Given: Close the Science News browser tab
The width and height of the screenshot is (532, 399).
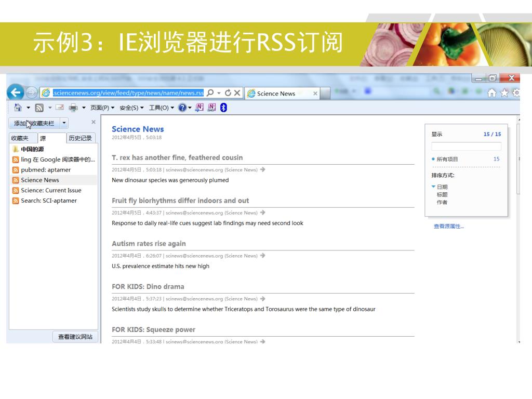Looking at the screenshot, I should click(x=315, y=94).
